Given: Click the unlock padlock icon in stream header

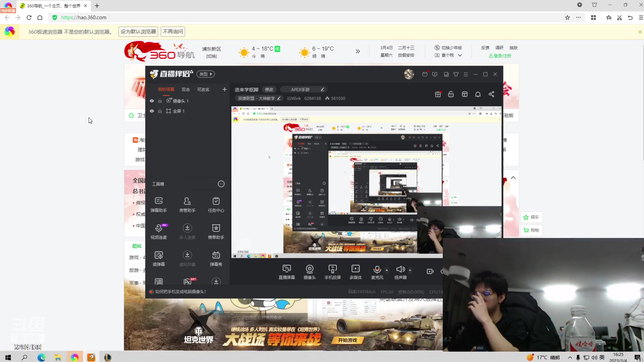Looking at the screenshot, I should [451, 94].
